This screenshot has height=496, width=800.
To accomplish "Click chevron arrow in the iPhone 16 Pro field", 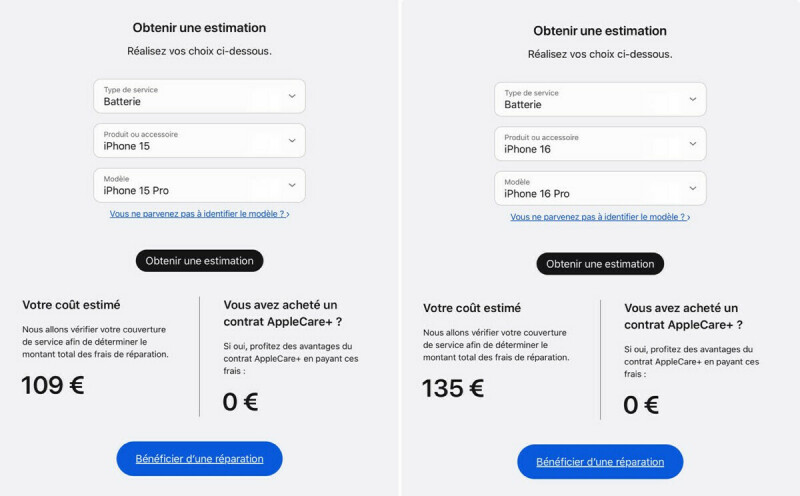I will [692, 188].
